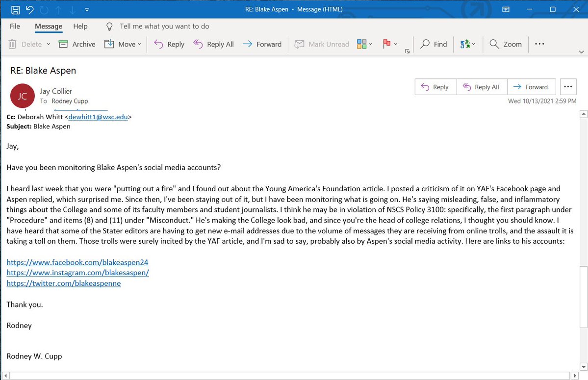
Task: Click Ribbon Display Options icon
Action: pyautogui.click(x=506, y=10)
